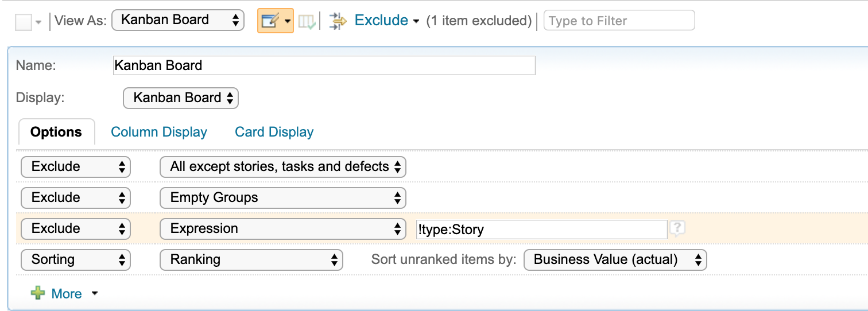Open the arrow beside the edit view icon
The image size is (868, 311).
coord(287,21)
